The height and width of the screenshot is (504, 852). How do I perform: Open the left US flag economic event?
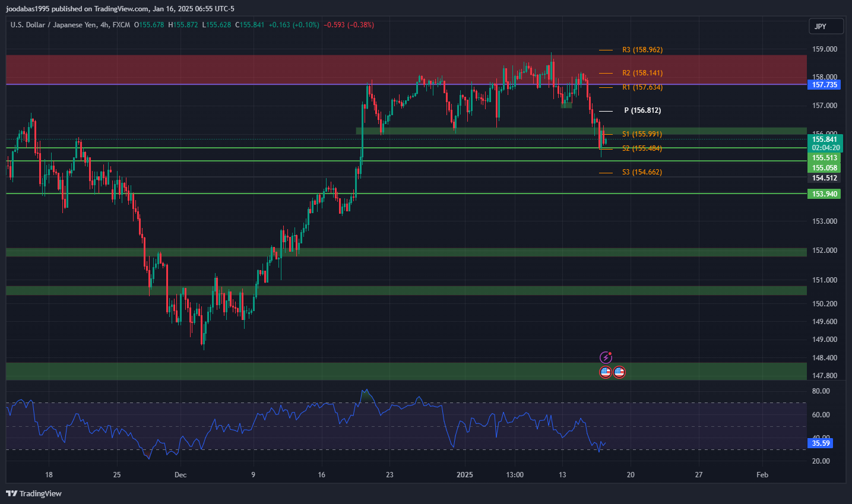(606, 372)
